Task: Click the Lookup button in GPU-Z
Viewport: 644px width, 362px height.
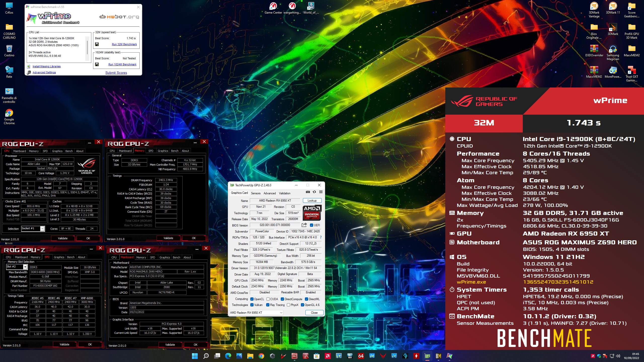Action: coord(312,201)
